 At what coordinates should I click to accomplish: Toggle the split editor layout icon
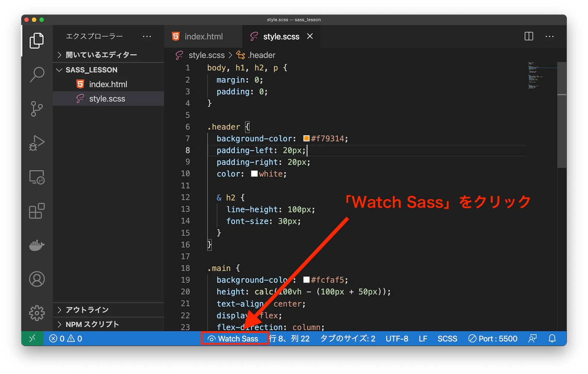click(528, 36)
